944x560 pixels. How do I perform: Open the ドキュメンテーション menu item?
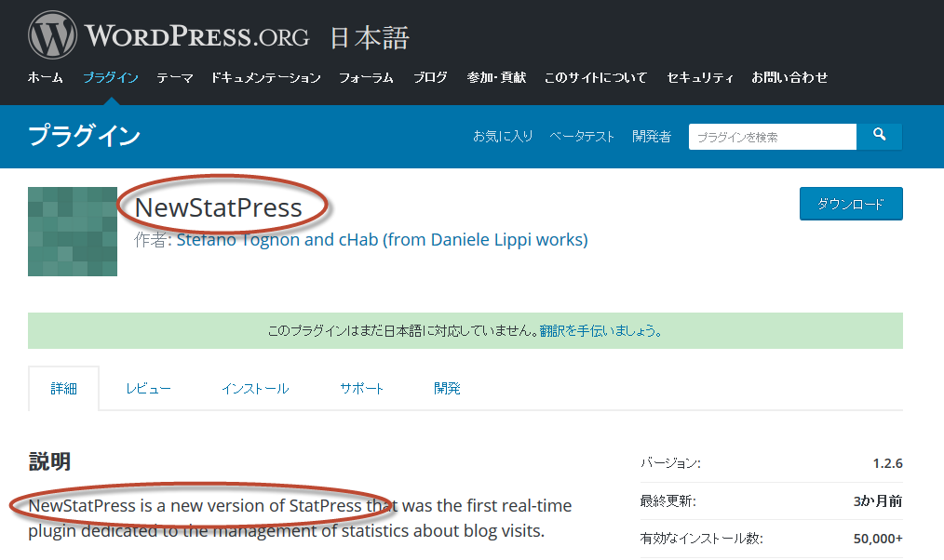click(x=265, y=77)
